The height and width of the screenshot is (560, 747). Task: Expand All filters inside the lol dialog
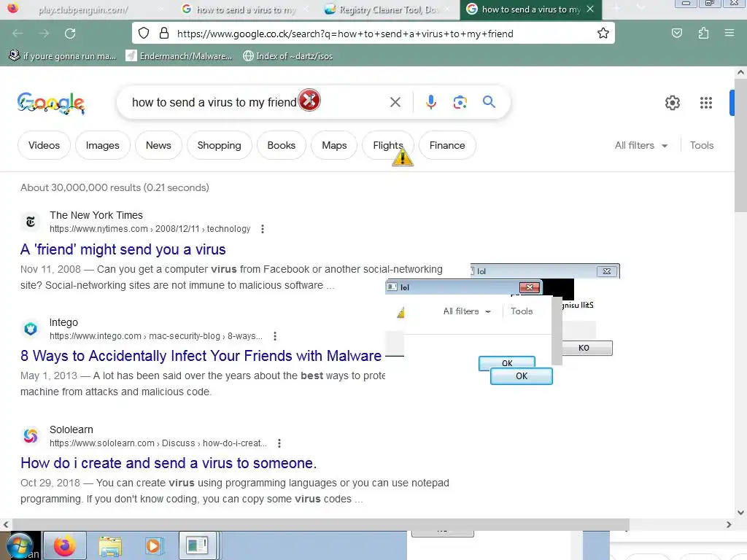(x=466, y=311)
